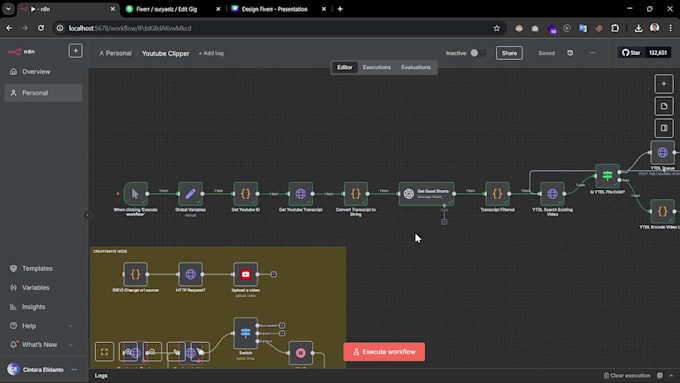Screen dimensions: 680x383
Task: Open the Convert Transcript to String node
Action: [x=356, y=193]
